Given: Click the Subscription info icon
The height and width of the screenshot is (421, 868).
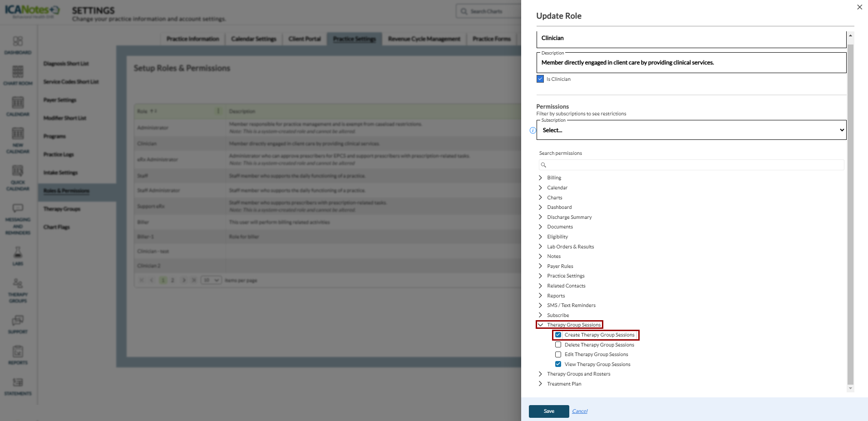Looking at the screenshot, I should click(x=533, y=130).
